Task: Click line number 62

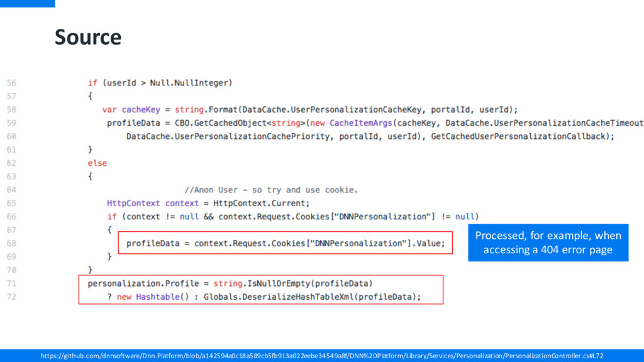Action: click(11, 163)
